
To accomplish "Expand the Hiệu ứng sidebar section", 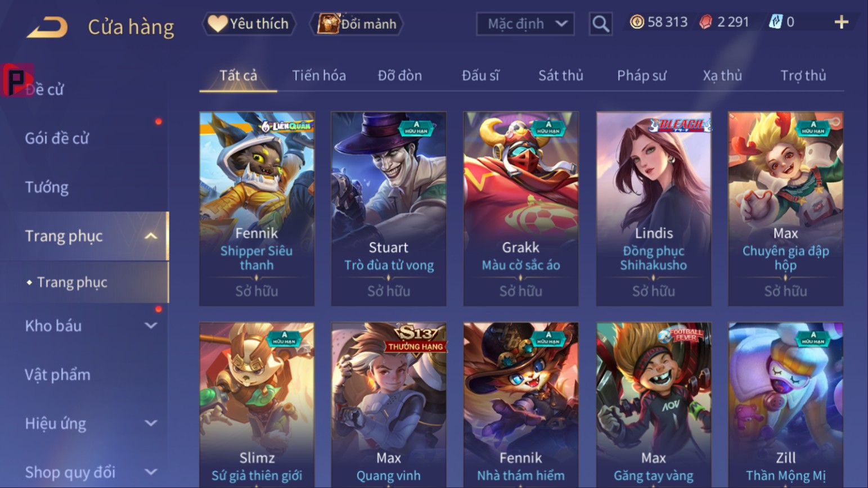I will [151, 423].
